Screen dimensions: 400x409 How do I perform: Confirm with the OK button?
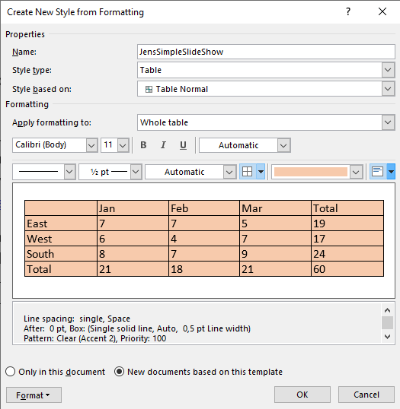pos(302,395)
